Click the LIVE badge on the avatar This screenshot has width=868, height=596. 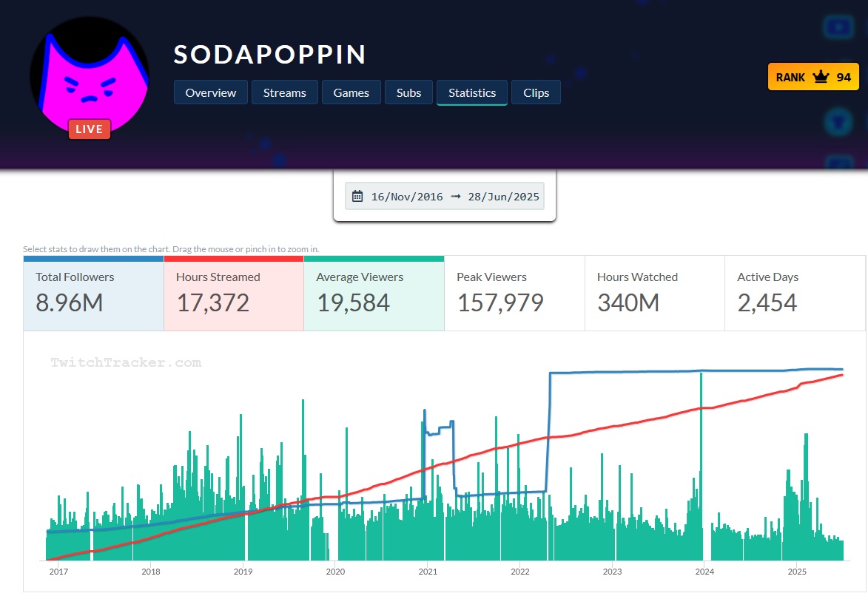pos(89,129)
